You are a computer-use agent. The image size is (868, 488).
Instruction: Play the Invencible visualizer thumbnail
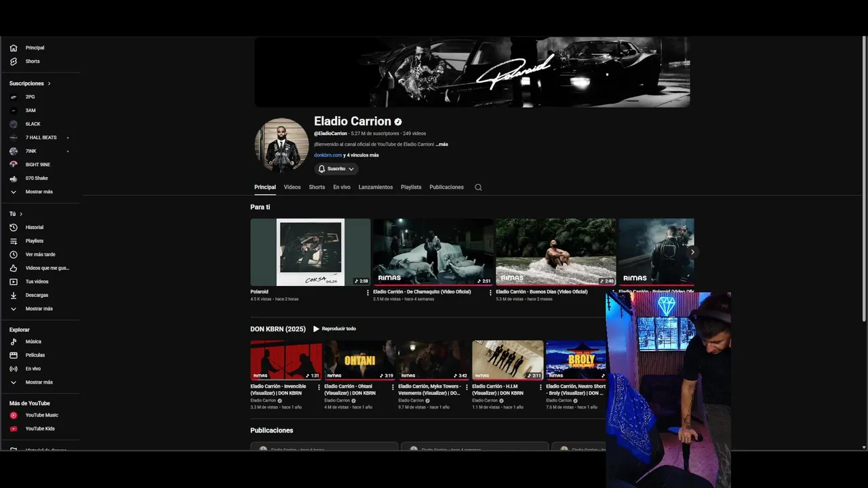pos(286,360)
